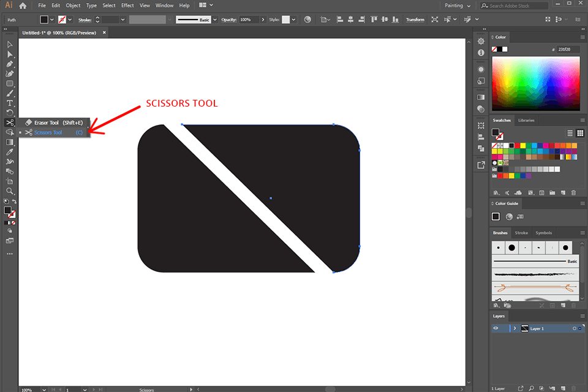Enable swatch grid thumbnail view
588x392 pixels.
580,133
